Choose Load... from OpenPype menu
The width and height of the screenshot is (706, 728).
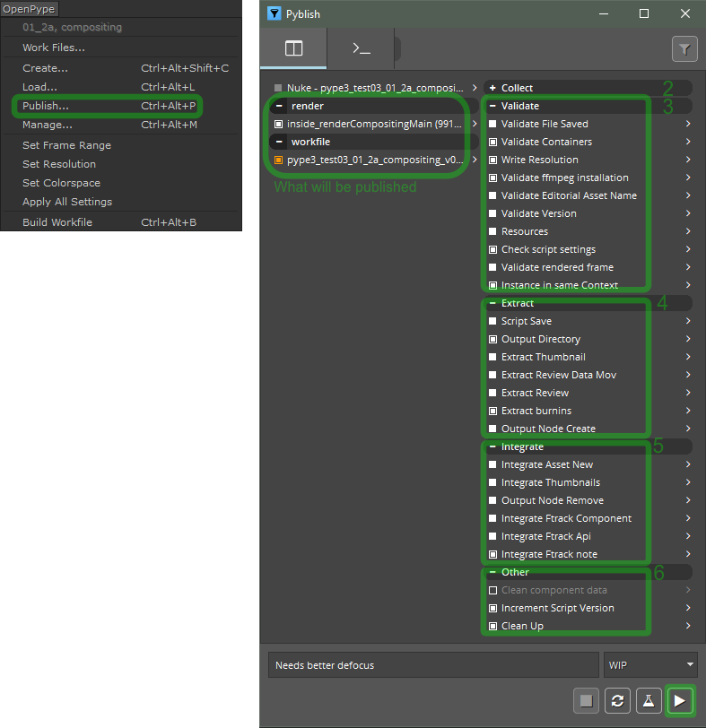pyautogui.click(x=121, y=87)
